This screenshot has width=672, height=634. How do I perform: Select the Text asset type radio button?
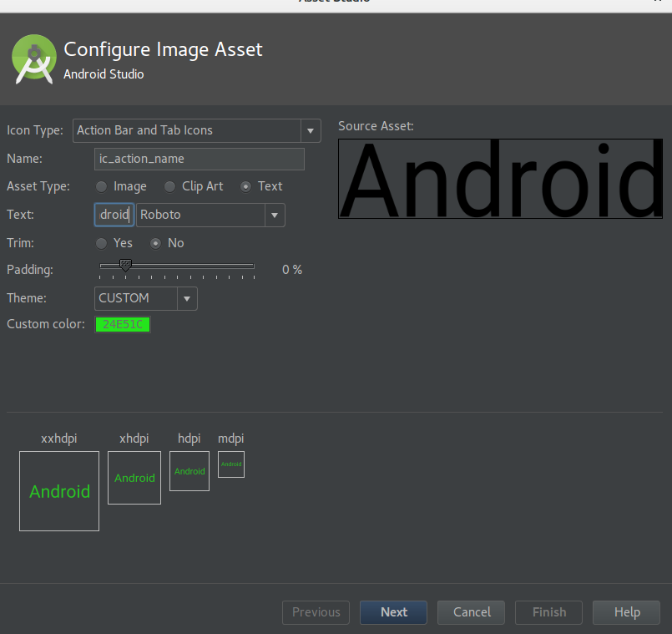coord(245,186)
